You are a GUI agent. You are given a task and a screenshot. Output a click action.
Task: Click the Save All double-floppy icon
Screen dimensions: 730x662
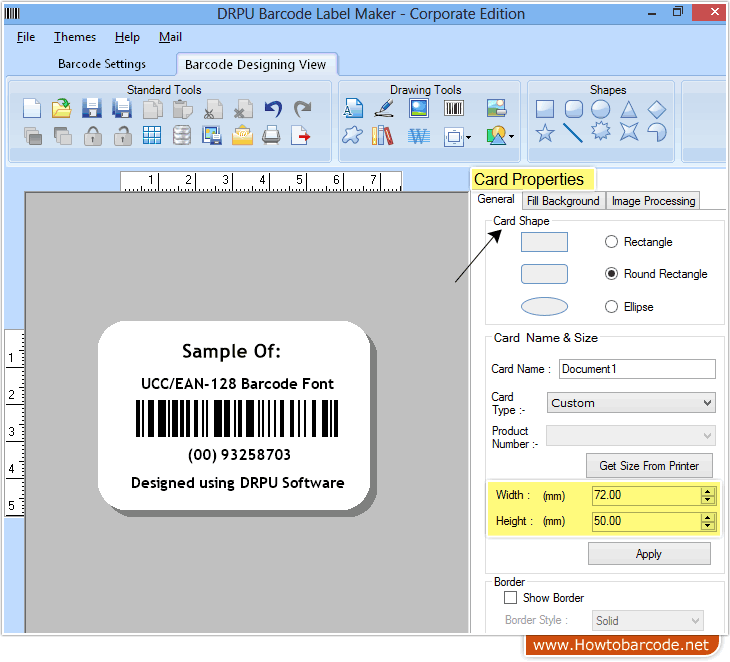(122, 108)
